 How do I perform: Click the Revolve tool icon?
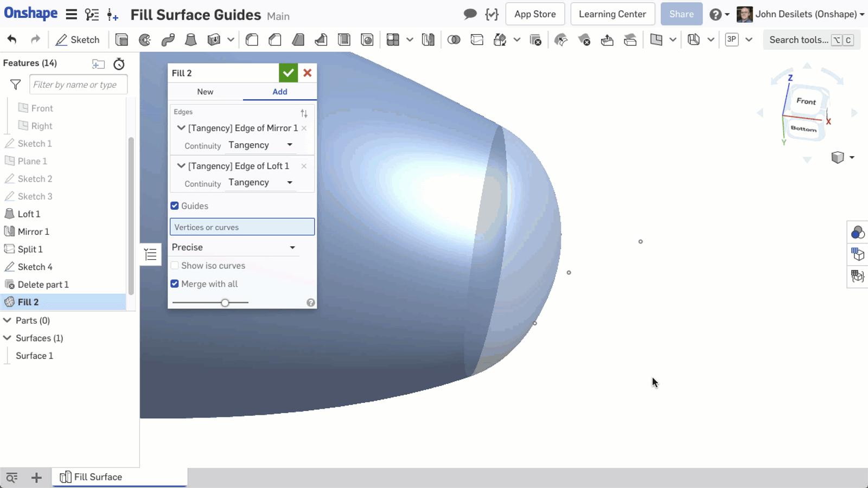[145, 40]
